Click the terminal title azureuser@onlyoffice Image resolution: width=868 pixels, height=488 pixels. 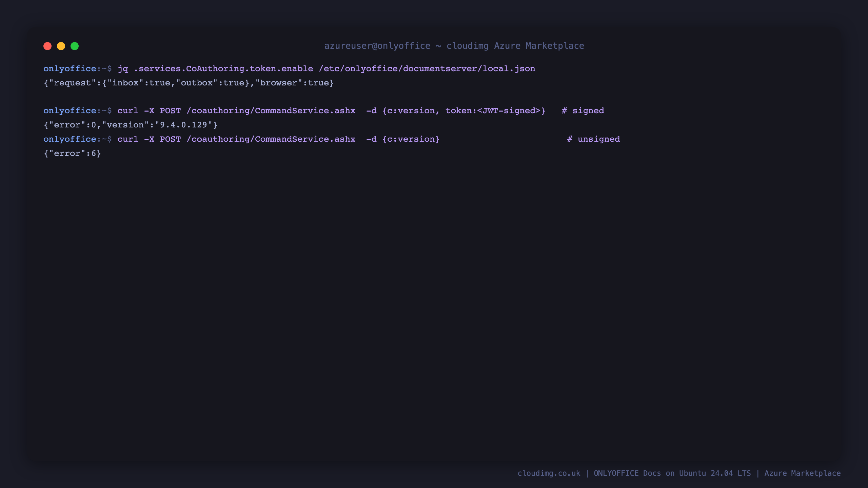coord(454,46)
